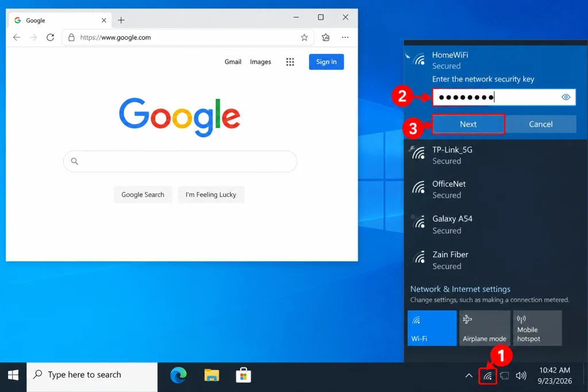Viewport: 588px width, 392px height.
Task: Close the Google tab
Action: [104, 20]
